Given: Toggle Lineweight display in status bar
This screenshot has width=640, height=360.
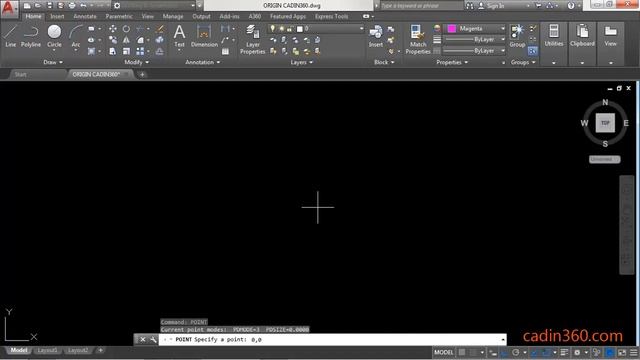Looking at the screenshot, I should (x=564, y=352).
